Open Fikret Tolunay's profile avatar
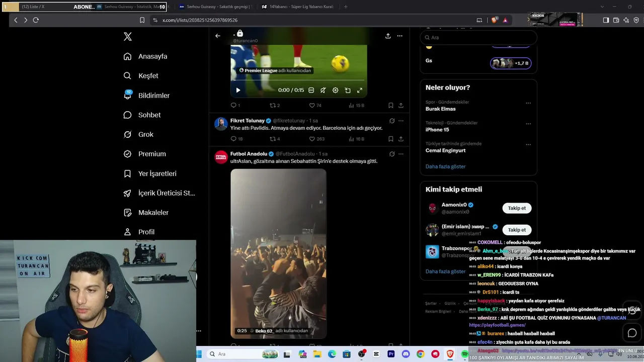This screenshot has width=644, height=362. (221, 124)
